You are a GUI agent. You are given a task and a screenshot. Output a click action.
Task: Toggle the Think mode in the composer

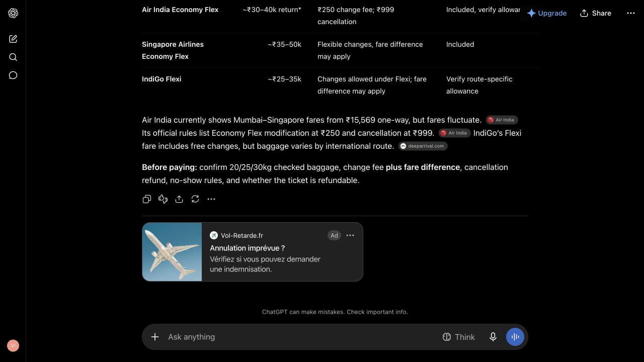click(x=458, y=337)
